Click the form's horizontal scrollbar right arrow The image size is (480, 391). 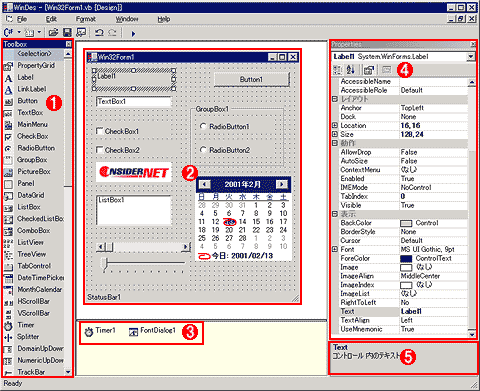[x=185, y=247]
